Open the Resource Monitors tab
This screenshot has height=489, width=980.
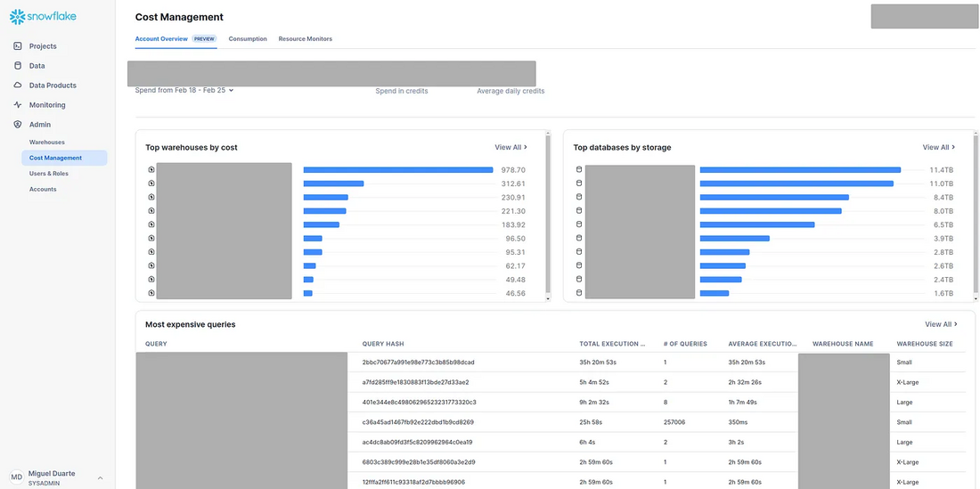(305, 39)
